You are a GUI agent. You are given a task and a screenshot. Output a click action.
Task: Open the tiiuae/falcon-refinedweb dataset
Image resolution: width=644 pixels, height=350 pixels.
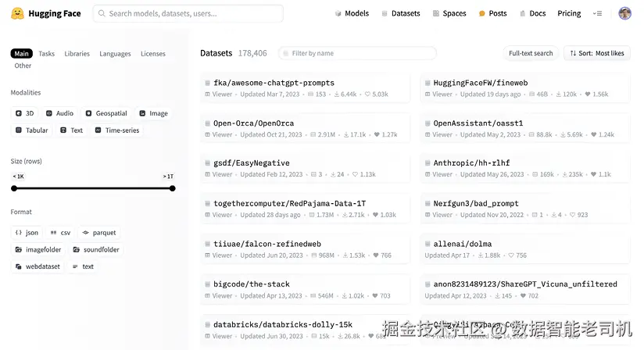coord(305,249)
